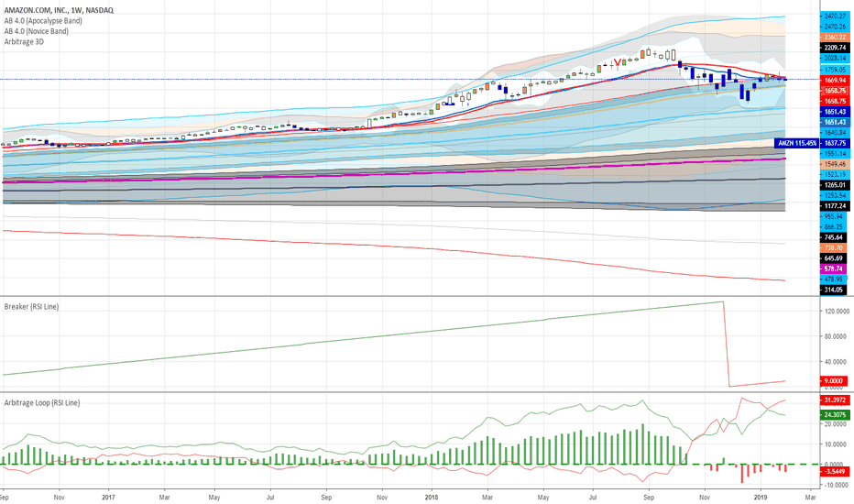Click the 1523.19 price label

tap(835, 174)
